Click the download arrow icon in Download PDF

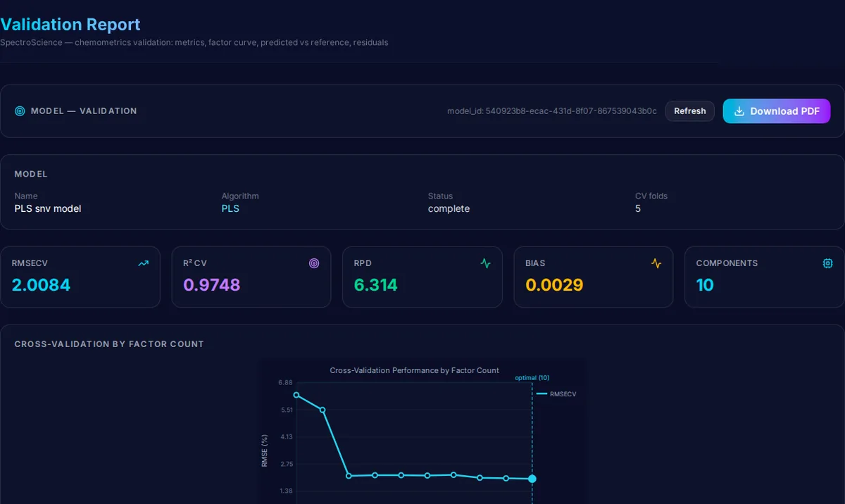(x=739, y=111)
